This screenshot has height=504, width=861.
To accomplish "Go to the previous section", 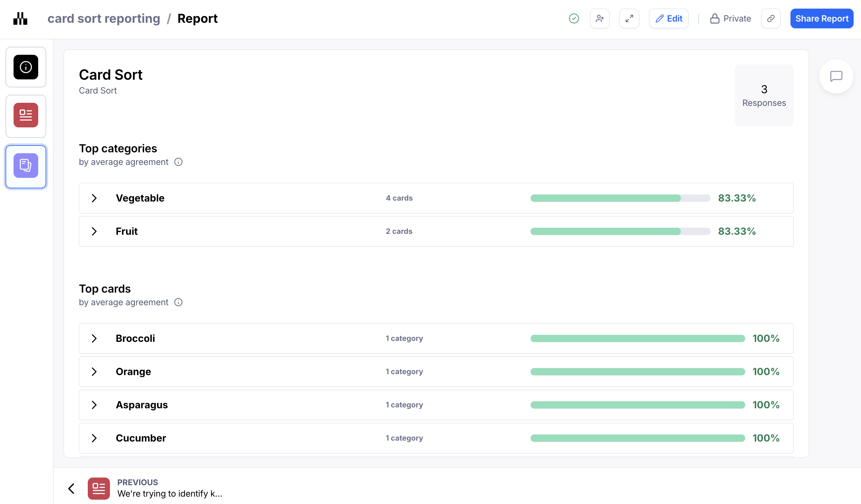I will tap(71, 489).
